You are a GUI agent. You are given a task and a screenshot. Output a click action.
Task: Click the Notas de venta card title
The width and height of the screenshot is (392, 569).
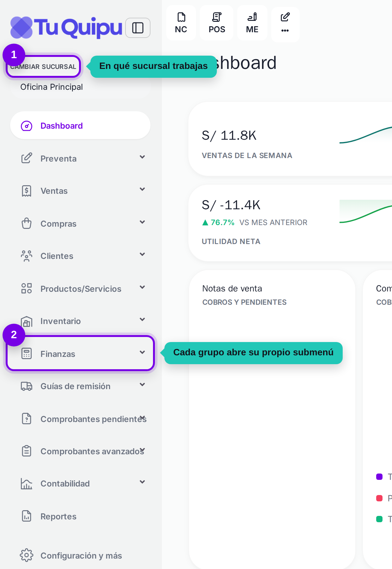(x=232, y=289)
